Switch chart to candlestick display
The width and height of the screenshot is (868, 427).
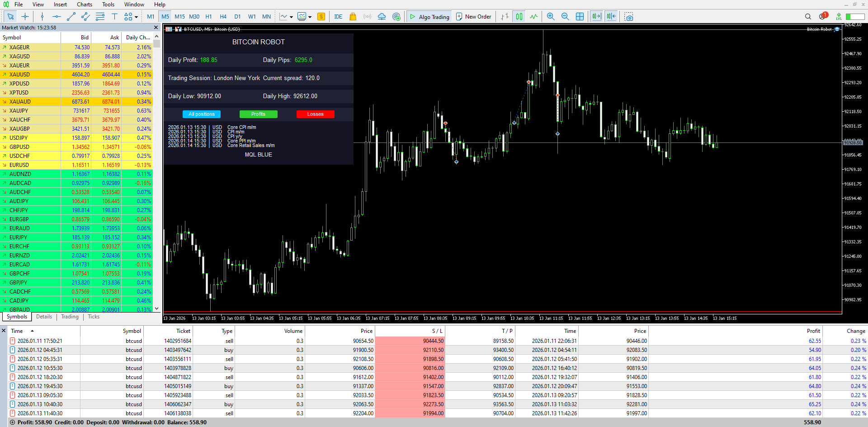point(519,17)
